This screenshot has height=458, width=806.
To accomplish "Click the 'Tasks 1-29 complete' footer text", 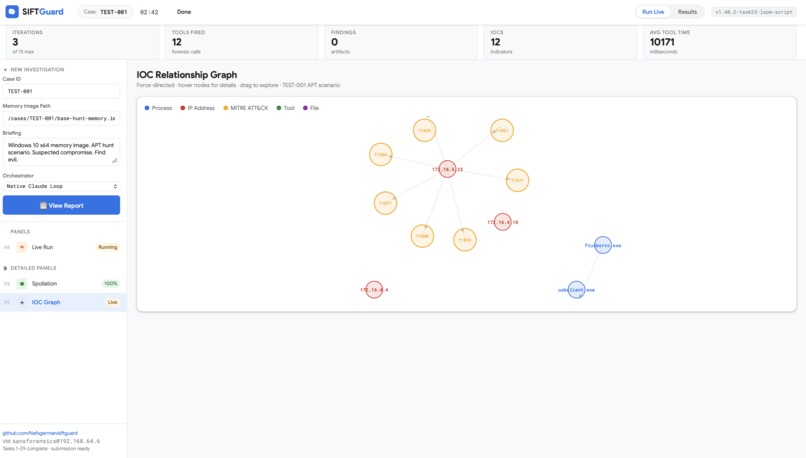I will pyautogui.click(x=46, y=449).
